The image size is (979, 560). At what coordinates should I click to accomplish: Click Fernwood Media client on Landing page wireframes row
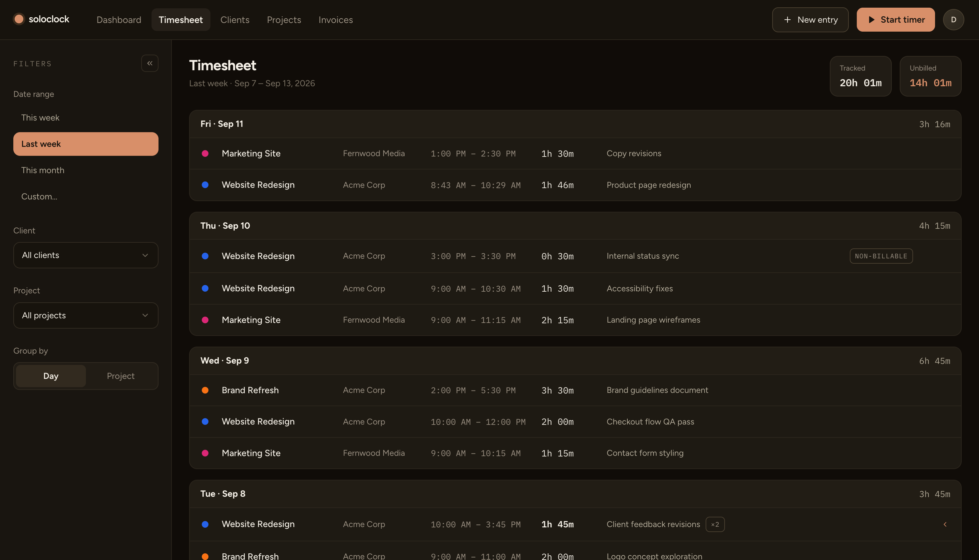(x=374, y=320)
